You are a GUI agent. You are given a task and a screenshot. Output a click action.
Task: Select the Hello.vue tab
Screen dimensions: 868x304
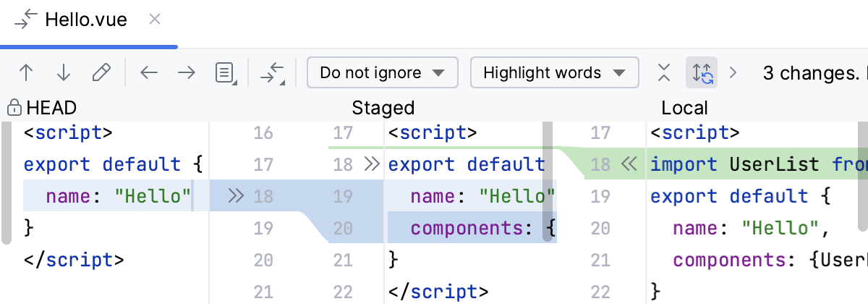point(85,20)
